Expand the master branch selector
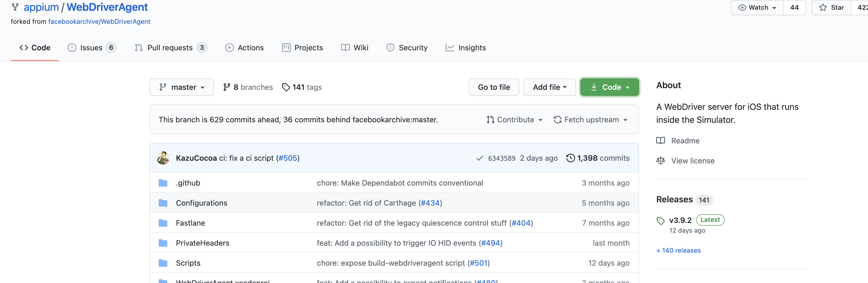Viewport: 868px width, 283px height. (182, 87)
